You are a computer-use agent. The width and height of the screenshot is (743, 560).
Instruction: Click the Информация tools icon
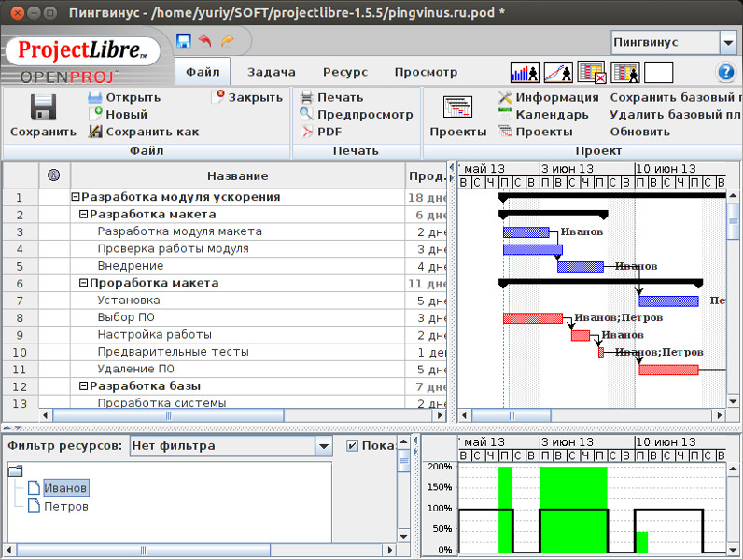point(505,97)
